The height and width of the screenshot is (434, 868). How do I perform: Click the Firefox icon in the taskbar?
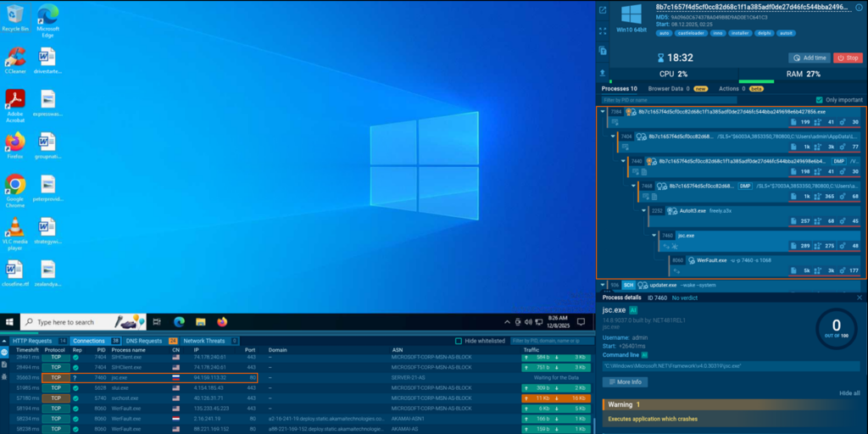point(222,322)
